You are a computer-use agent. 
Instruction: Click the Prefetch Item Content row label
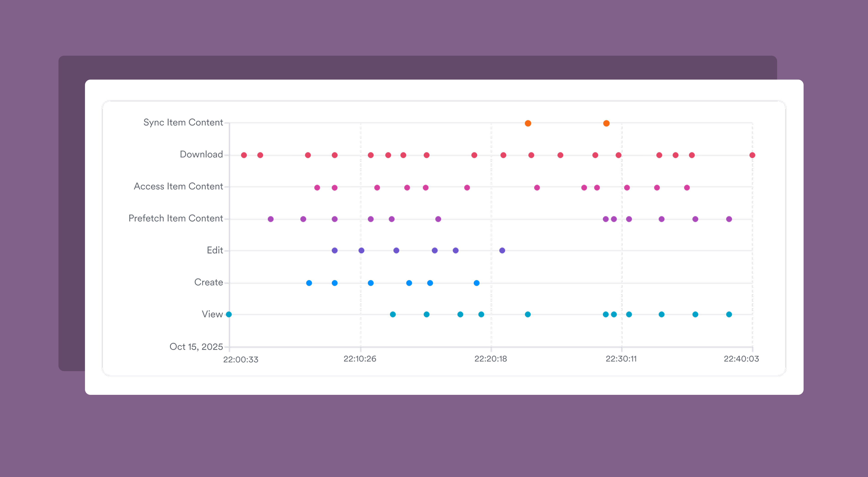point(176,218)
